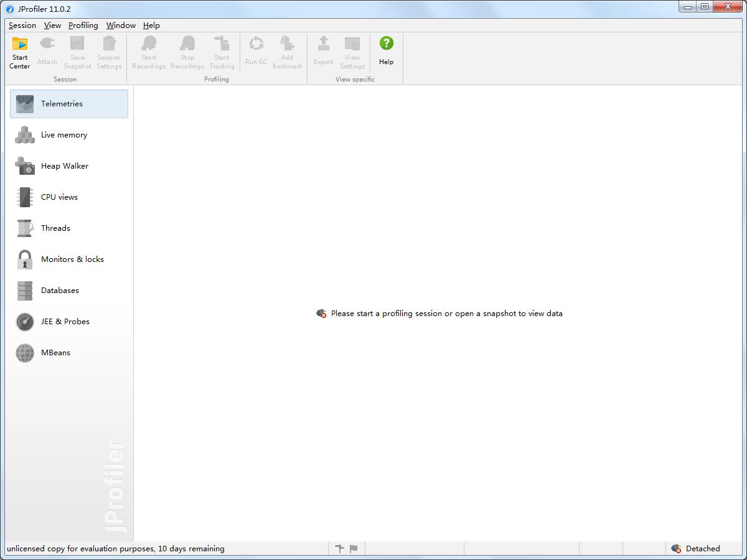The height and width of the screenshot is (560, 747).
Task: Open the Window menu
Action: (x=121, y=26)
